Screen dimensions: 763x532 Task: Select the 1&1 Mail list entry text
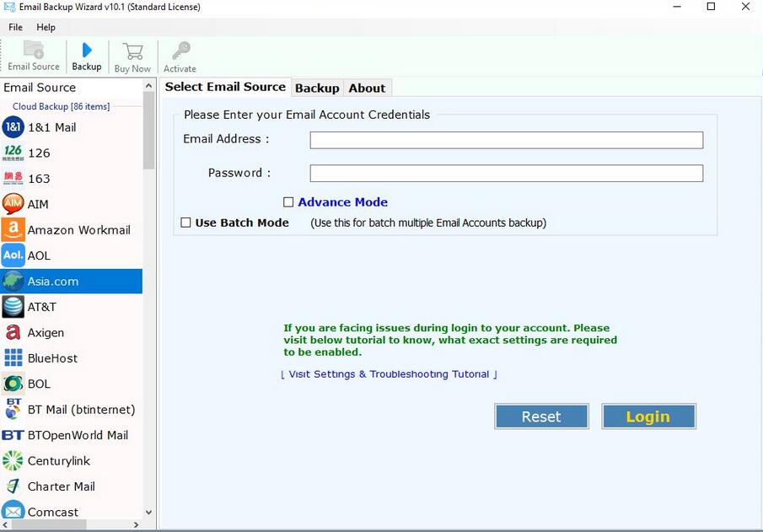point(52,127)
